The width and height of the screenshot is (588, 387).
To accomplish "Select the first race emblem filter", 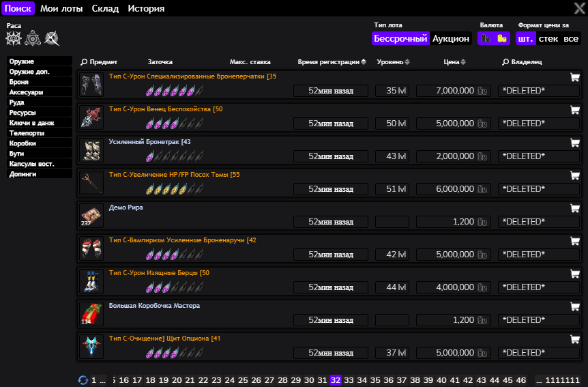I will pyautogui.click(x=14, y=38).
